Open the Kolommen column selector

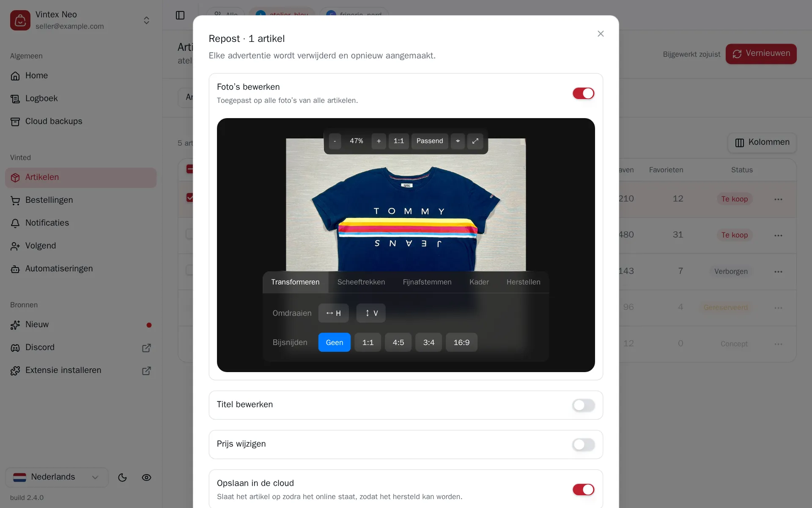(x=762, y=143)
